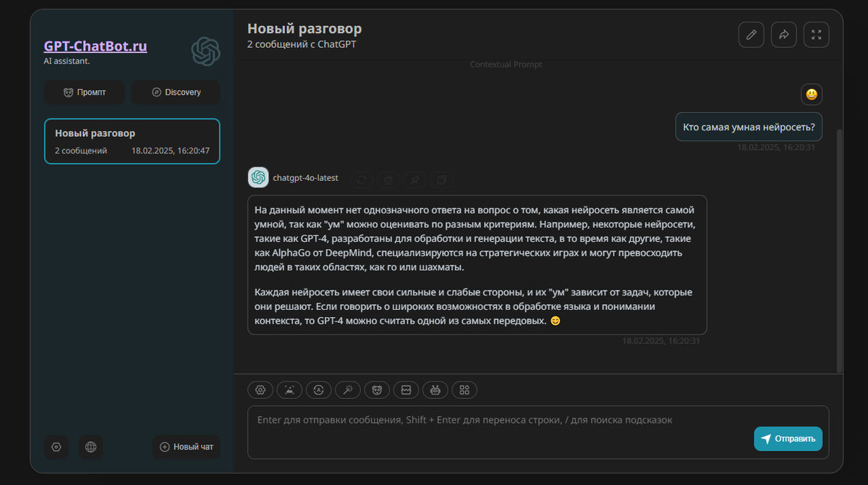Click the user emoji avatar icon

coord(812,94)
